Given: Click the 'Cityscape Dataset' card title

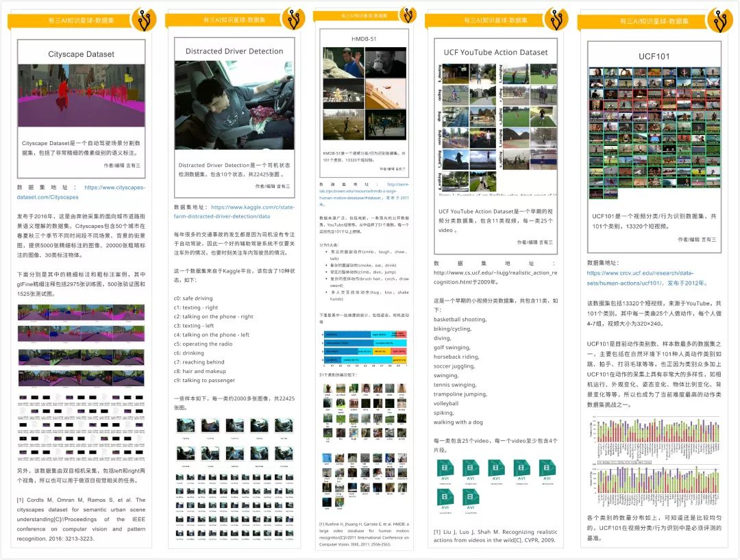Looking at the screenshot, I should 81,54.
